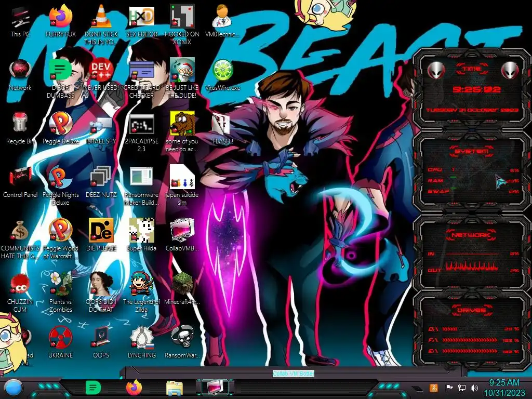Open the orange Java tray icon
532x399 pixels.
click(x=434, y=388)
